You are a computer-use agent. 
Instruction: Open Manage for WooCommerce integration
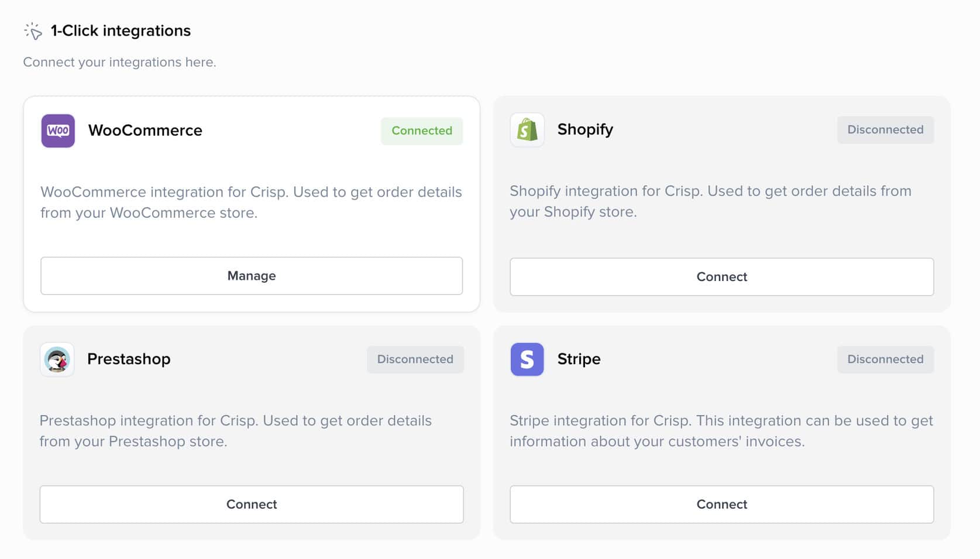click(x=252, y=276)
